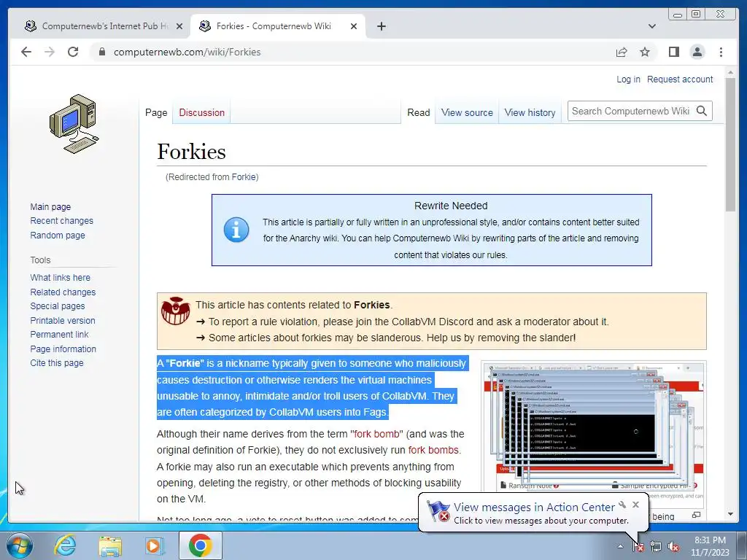Open Special pages link
The height and width of the screenshot is (560, 747).
[x=58, y=306]
